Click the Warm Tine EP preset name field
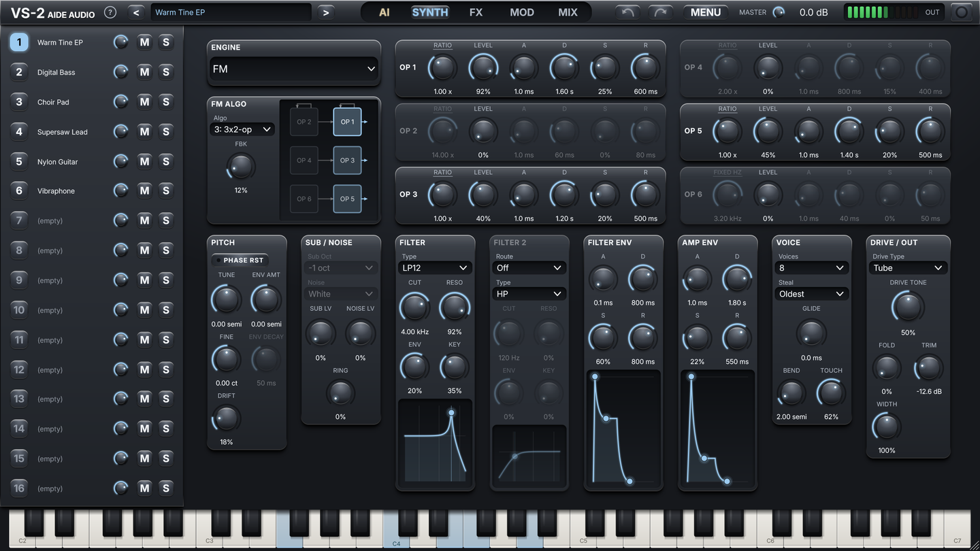The height and width of the screenshot is (551, 980). pos(231,12)
